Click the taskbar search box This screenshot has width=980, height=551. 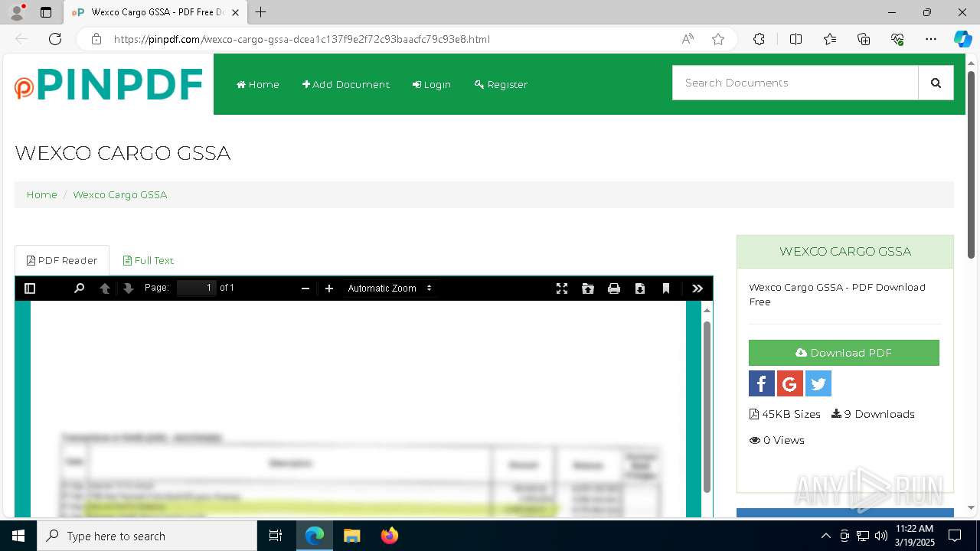click(x=147, y=536)
